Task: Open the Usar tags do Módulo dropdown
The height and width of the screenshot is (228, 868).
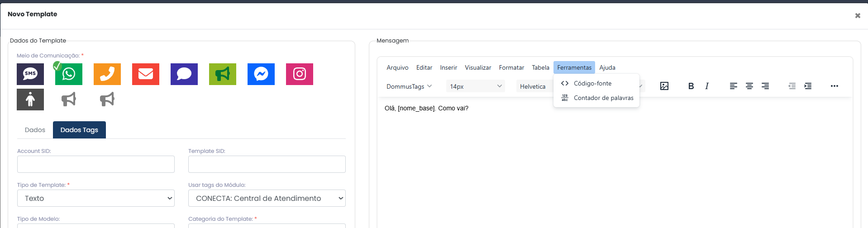Action: 267,198
